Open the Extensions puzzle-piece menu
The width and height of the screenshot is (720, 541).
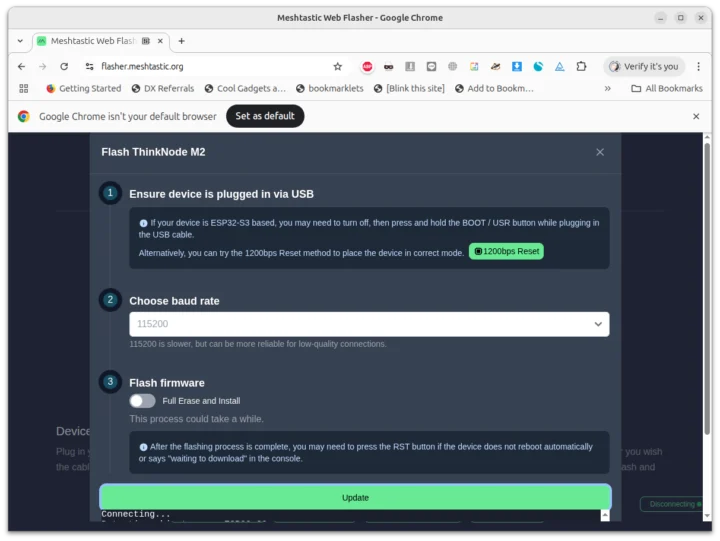click(x=581, y=67)
